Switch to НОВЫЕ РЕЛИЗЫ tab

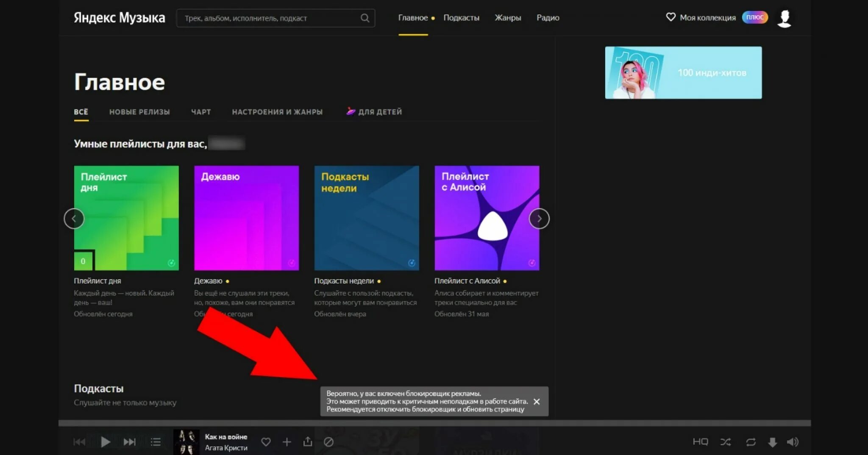coord(139,112)
